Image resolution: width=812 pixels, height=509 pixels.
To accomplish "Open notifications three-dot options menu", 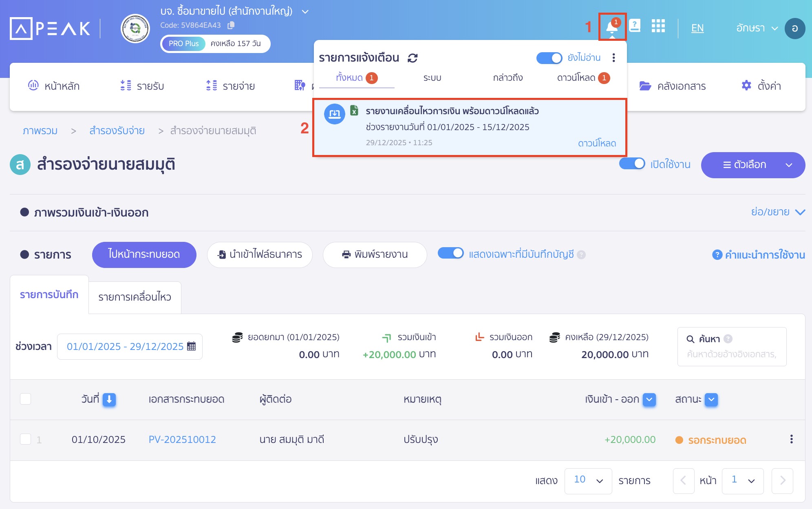I will (613, 58).
